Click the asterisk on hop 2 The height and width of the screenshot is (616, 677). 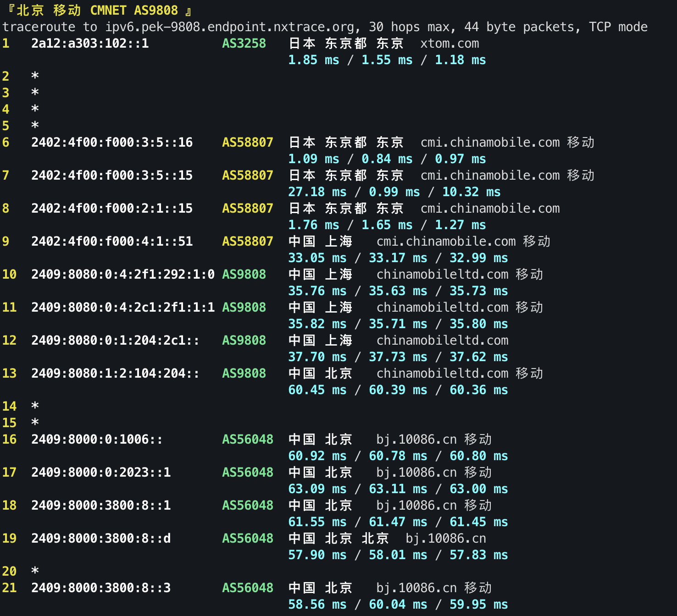point(35,77)
